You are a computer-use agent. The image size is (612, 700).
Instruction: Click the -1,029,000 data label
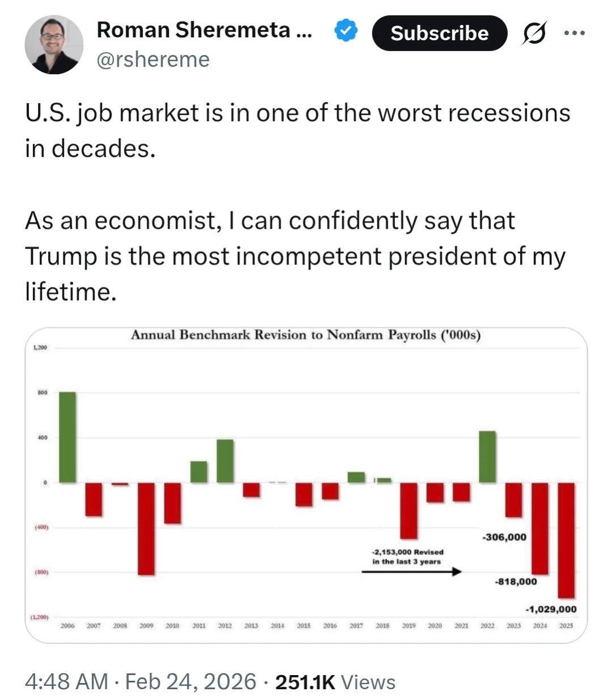(551, 609)
